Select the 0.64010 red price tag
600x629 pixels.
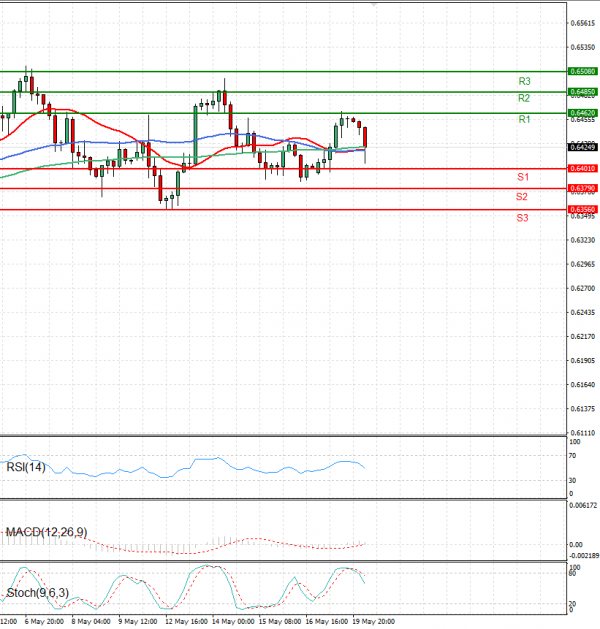583,169
